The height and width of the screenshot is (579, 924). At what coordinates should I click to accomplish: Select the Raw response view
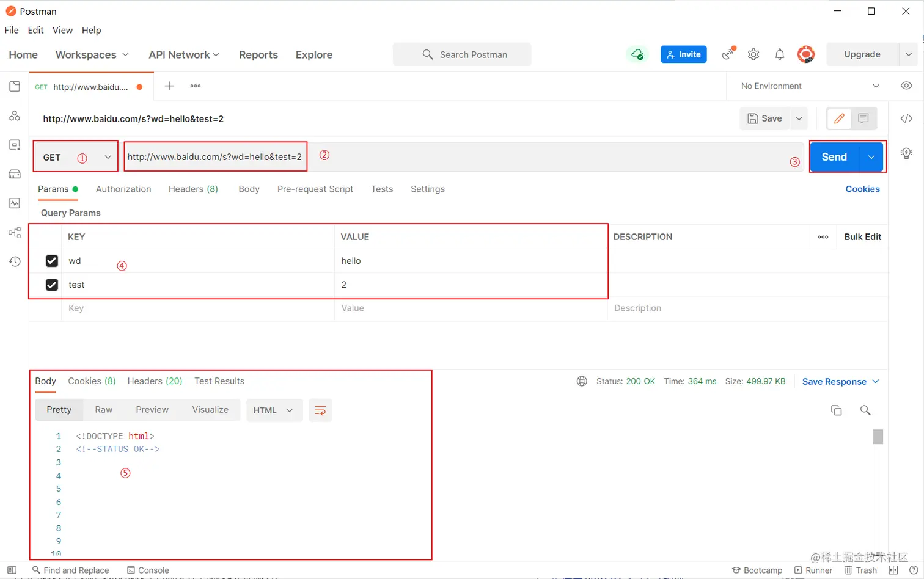tap(104, 410)
